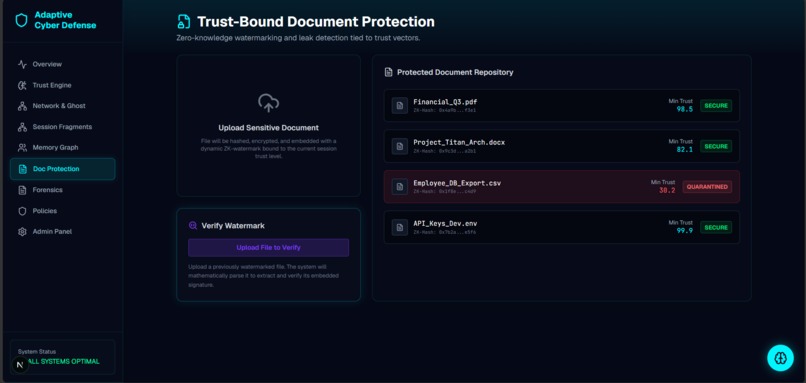Click the round N badge icon

point(20,364)
